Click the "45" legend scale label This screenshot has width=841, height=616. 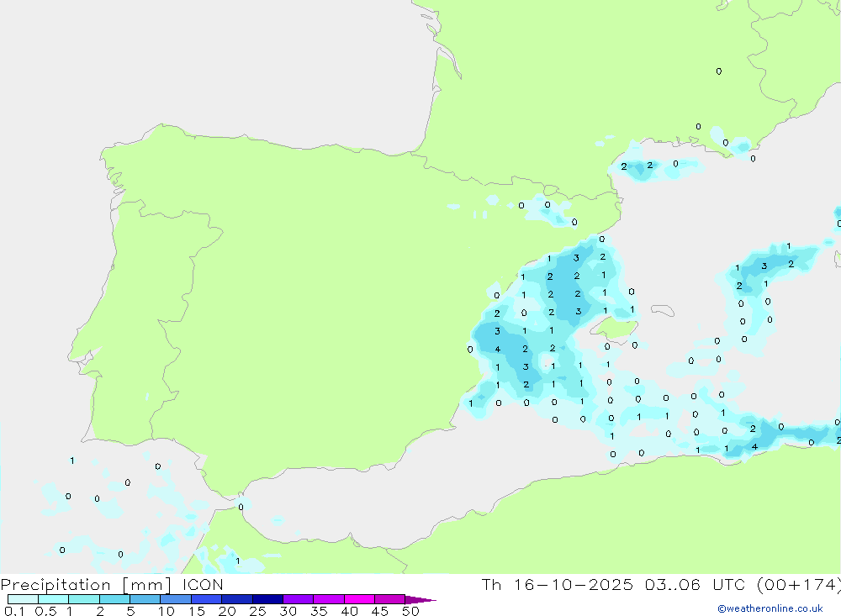point(380,611)
